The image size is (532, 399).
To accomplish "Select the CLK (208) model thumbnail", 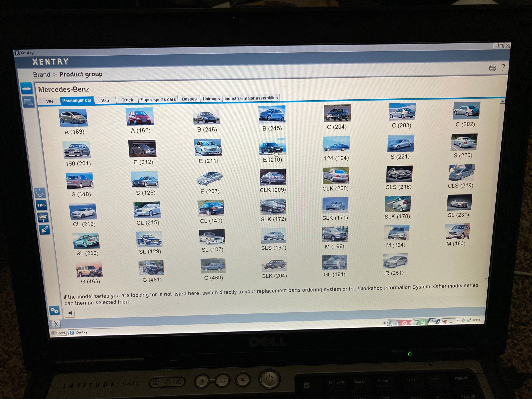I will click(x=336, y=176).
